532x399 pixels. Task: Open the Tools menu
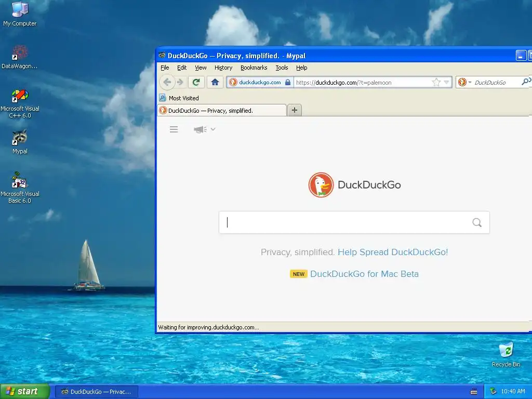coord(282,68)
